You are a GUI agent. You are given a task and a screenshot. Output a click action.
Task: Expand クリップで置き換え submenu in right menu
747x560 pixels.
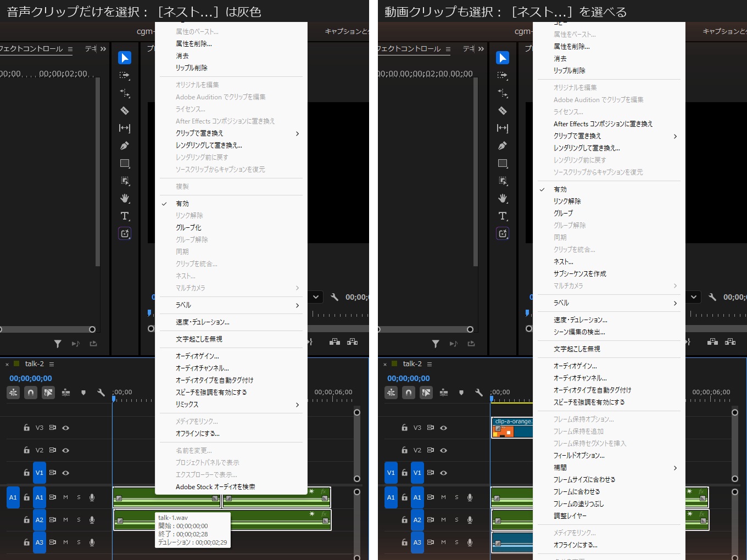[609, 136]
